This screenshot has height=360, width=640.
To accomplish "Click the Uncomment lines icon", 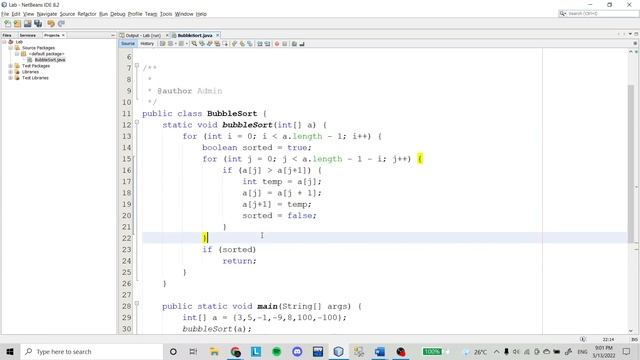I will [302, 44].
